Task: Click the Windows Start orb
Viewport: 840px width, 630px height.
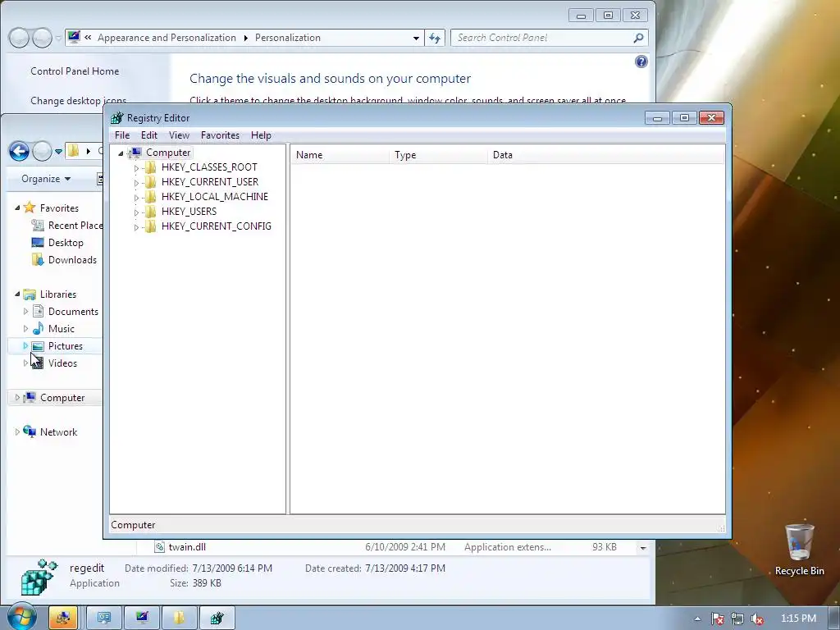Action: [x=21, y=617]
